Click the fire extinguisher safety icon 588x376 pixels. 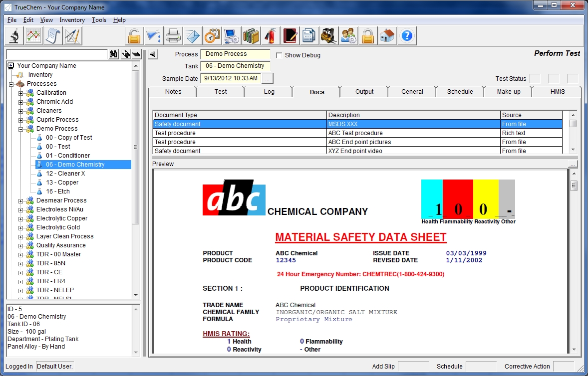pos(271,36)
